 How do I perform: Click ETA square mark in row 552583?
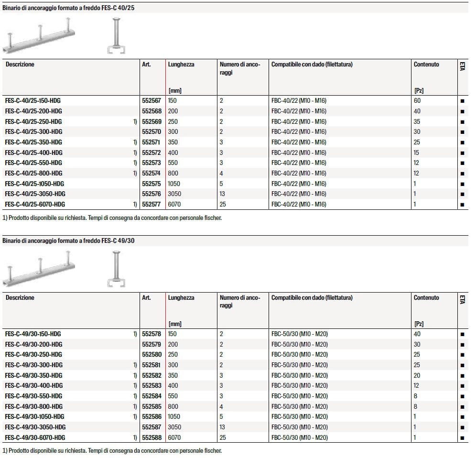pos(462,386)
